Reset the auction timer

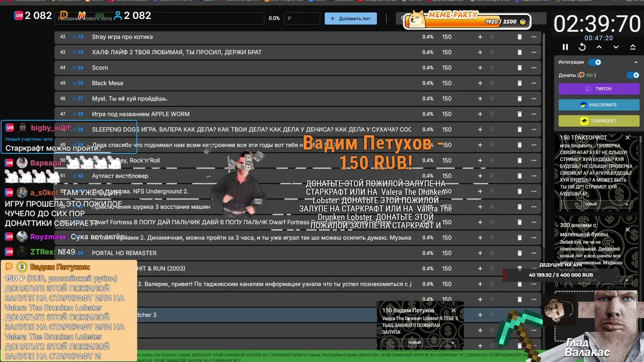pyautogui.click(x=582, y=47)
